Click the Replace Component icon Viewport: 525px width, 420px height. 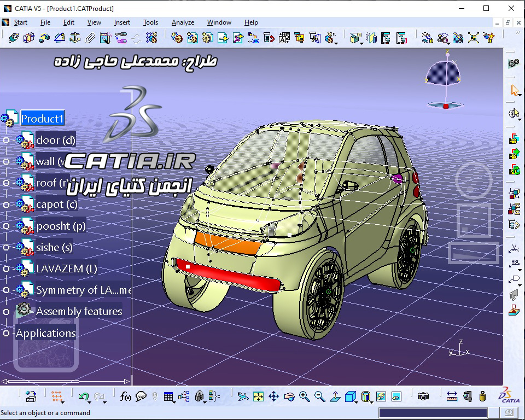pos(253,38)
